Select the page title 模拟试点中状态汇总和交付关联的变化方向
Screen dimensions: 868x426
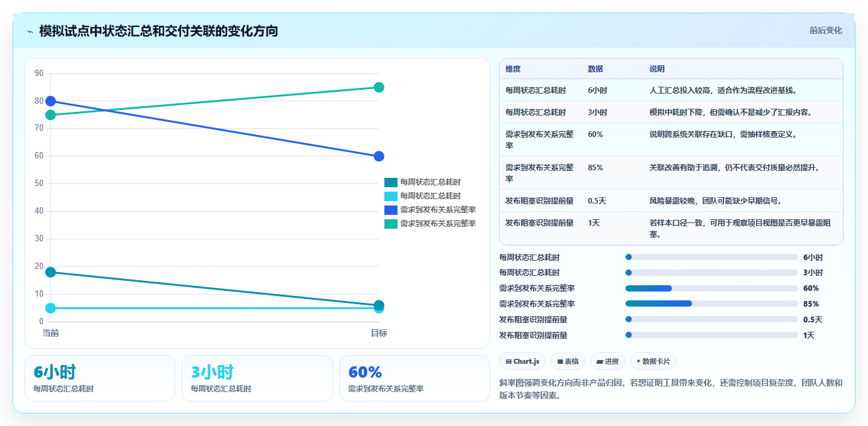(x=158, y=31)
